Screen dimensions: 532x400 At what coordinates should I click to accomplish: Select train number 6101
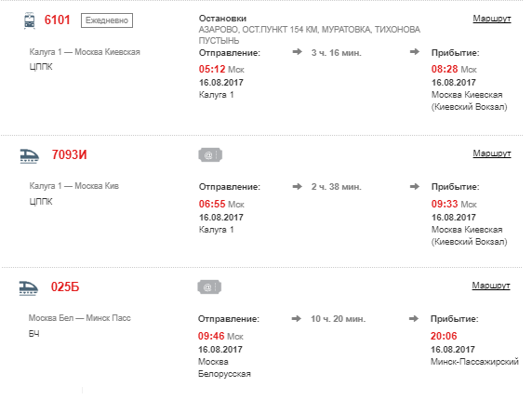pos(58,20)
